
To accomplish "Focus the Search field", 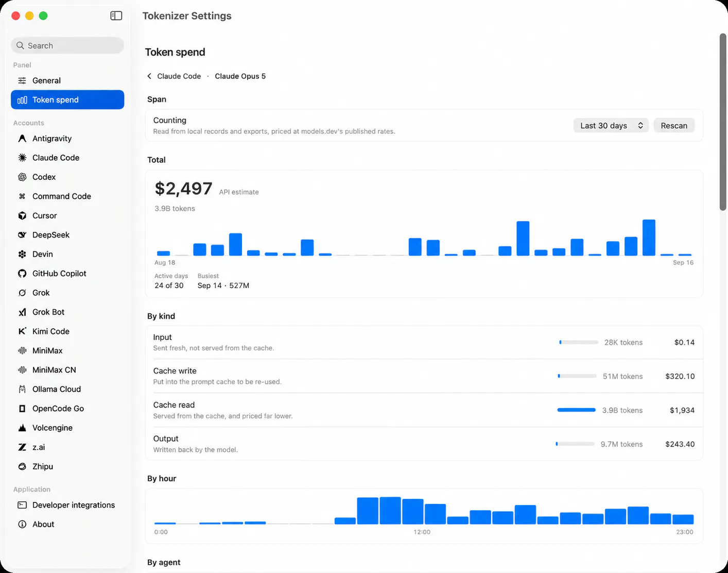I will point(67,45).
